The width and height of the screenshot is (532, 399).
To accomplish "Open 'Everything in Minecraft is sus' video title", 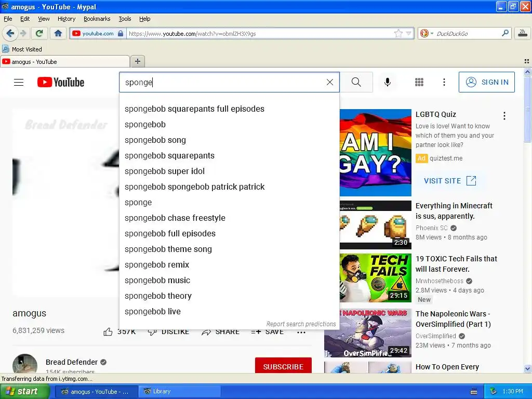I will pyautogui.click(x=454, y=211).
